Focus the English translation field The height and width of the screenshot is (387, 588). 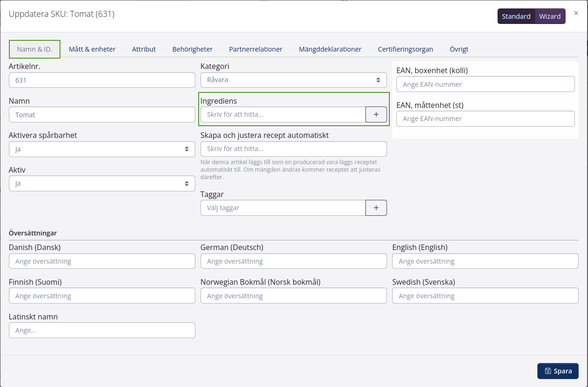(485, 261)
